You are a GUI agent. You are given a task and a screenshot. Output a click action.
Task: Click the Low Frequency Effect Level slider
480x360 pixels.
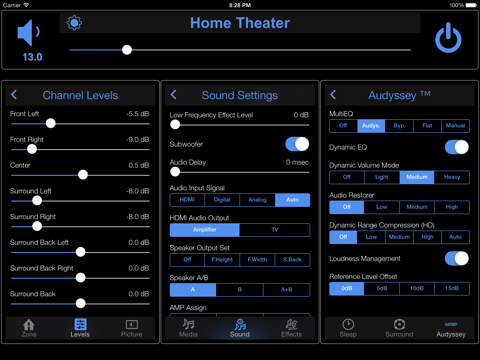[x=240, y=125]
